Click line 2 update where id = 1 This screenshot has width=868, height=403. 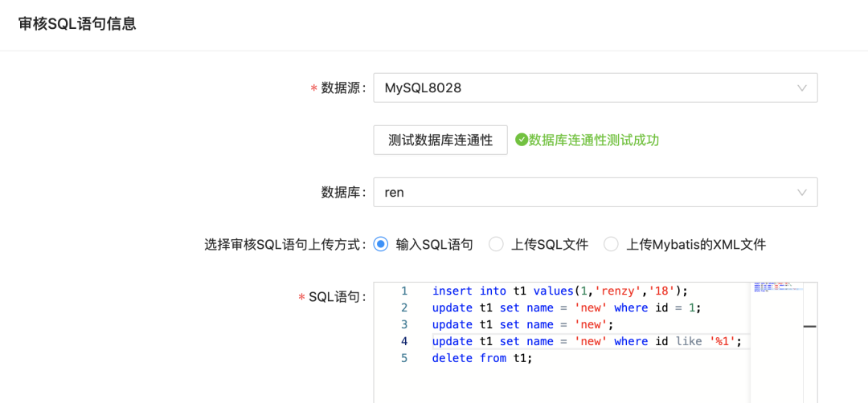tap(567, 307)
